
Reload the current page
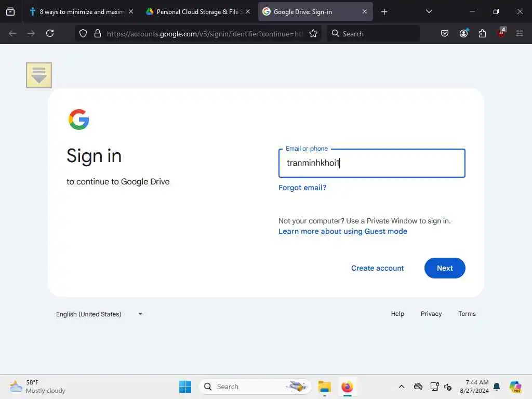click(x=50, y=33)
